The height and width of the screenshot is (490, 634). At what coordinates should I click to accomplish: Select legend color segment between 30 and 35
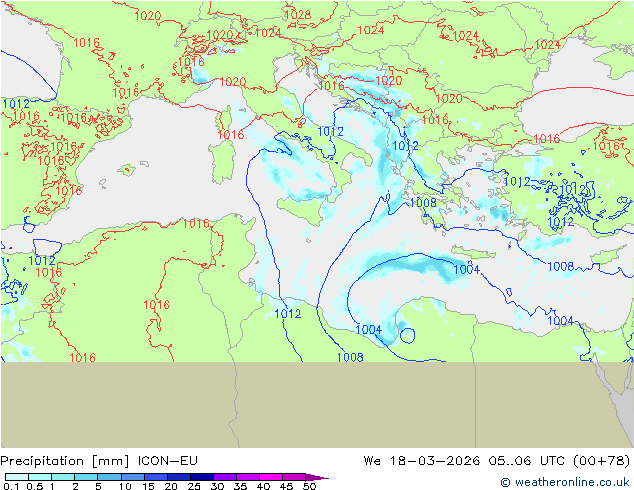225,477
